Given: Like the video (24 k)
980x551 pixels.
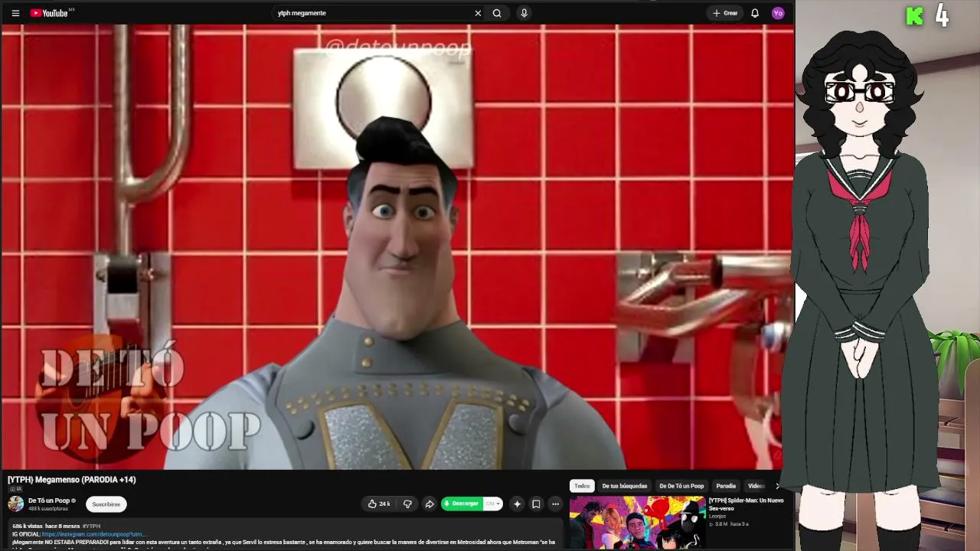Looking at the screenshot, I should pyautogui.click(x=379, y=504).
